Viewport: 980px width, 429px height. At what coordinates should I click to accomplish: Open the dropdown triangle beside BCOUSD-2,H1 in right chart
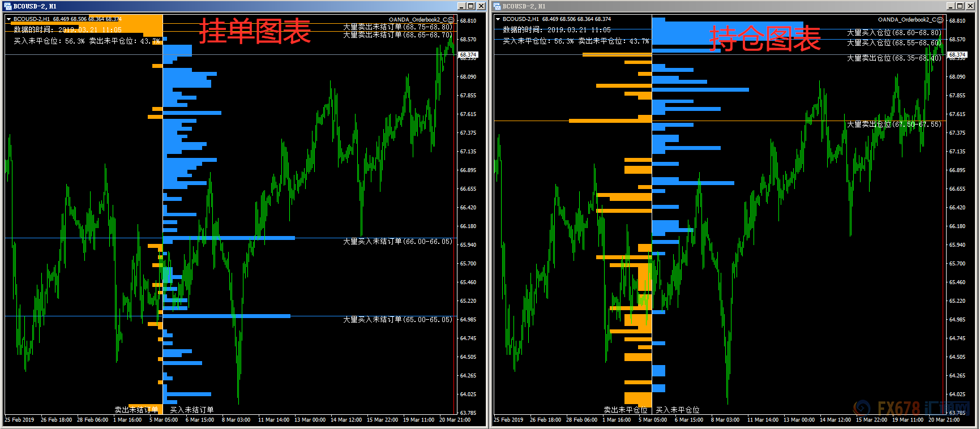498,19
